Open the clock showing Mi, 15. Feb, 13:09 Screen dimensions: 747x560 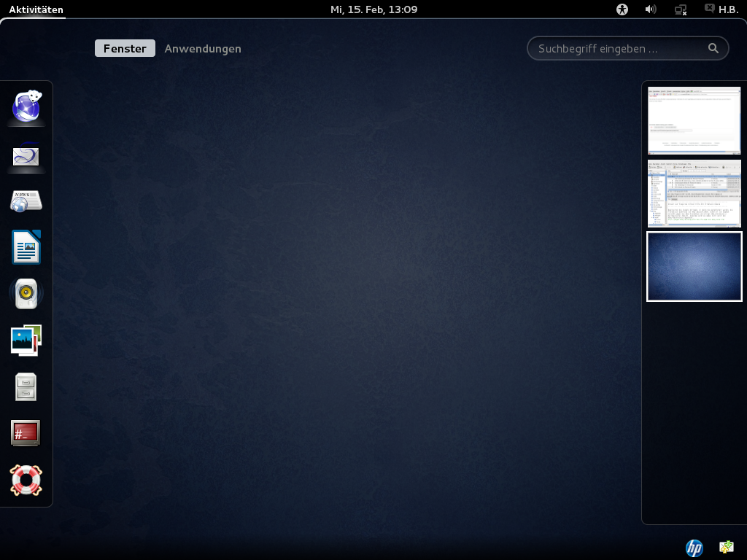373,9
